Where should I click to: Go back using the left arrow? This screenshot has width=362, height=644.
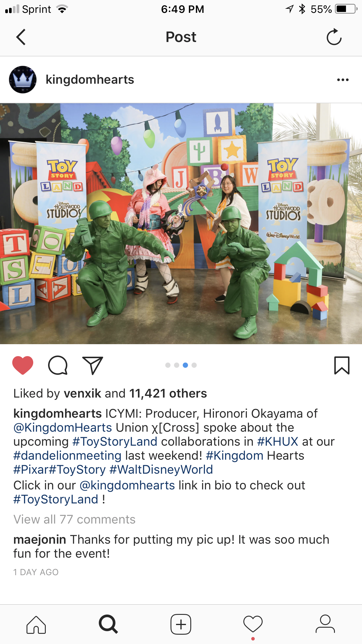[21, 37]
